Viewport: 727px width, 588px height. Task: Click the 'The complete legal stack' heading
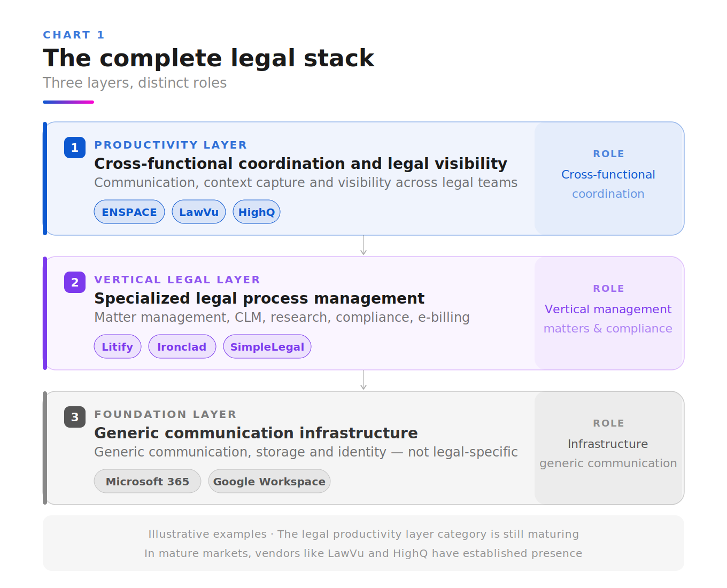[x=208, y=58]
